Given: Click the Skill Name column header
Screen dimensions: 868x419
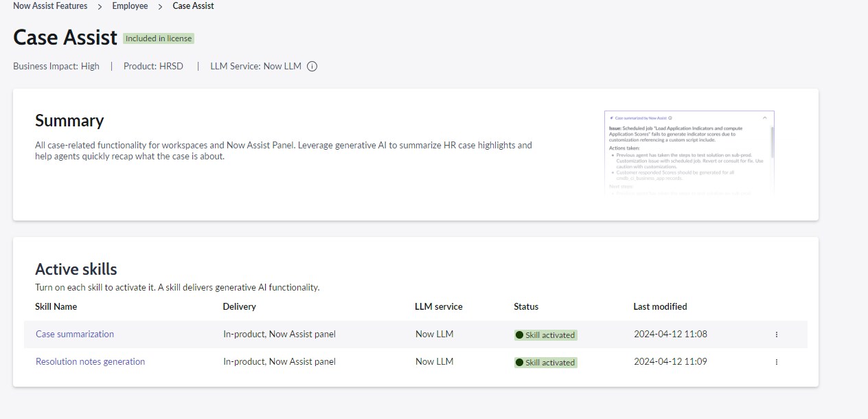Looking at the screenshot, I should (56, 307).
